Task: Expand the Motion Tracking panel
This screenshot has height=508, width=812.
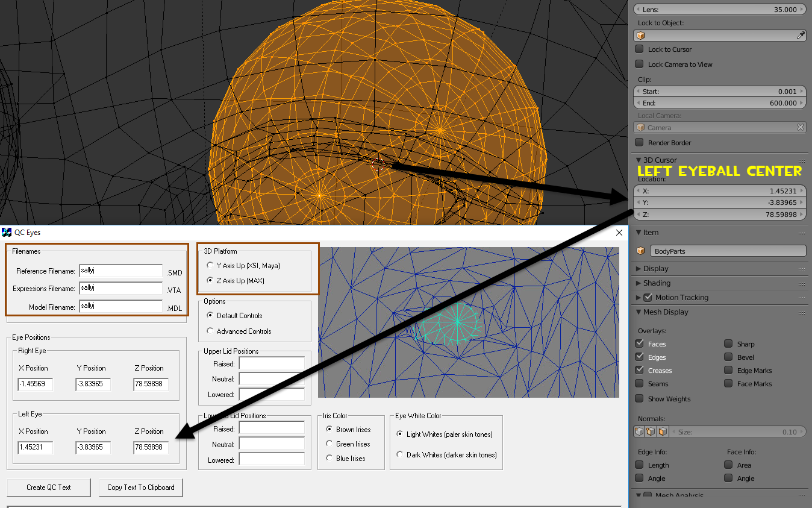Action: (639, 298)
